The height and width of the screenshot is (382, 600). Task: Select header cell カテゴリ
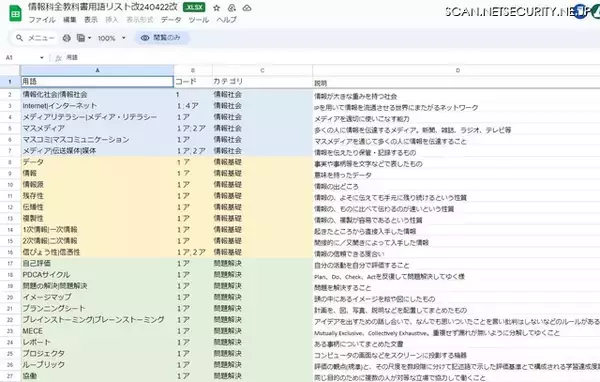click(x=262, y=82)
